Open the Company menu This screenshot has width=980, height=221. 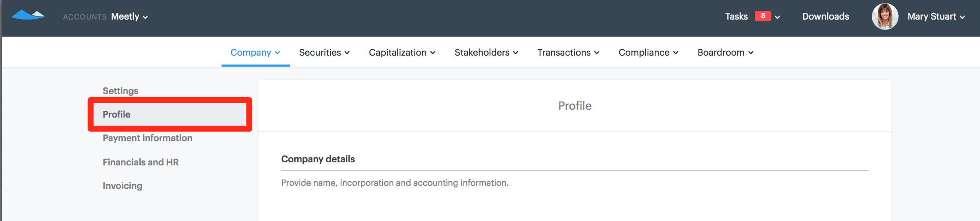tap(255, 52)
